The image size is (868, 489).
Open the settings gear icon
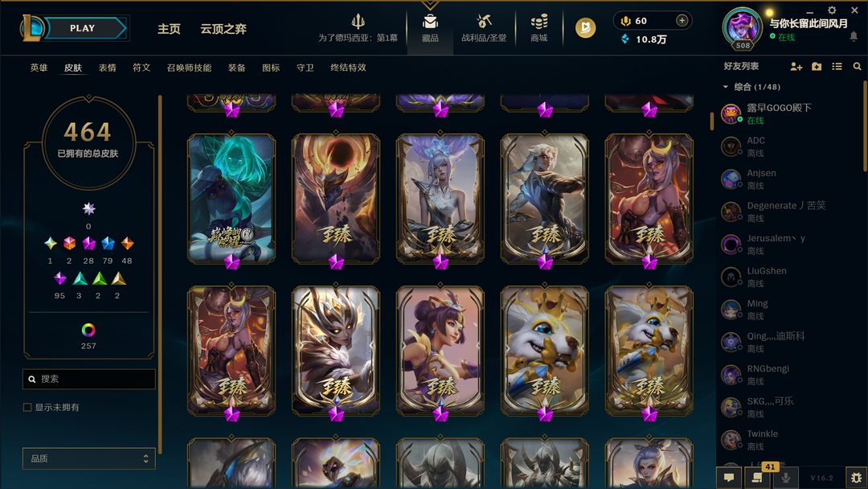(x=832, y=10)
